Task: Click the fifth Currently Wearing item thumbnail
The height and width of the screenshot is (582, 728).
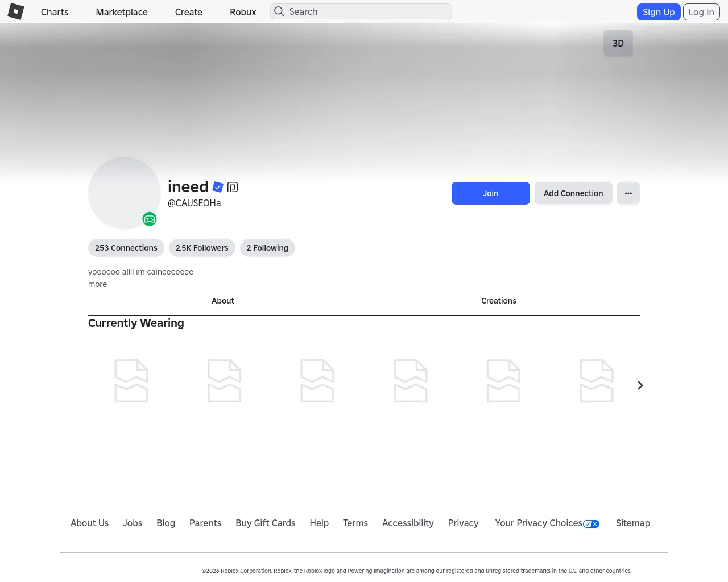Action: pyautogui.click(x=503, y=381)
